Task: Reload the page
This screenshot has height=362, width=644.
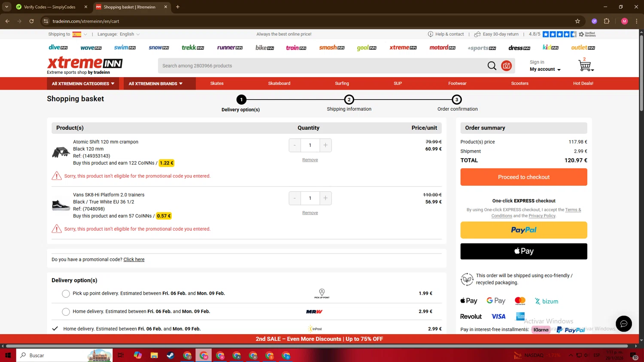Action: (x=31, y=21)
